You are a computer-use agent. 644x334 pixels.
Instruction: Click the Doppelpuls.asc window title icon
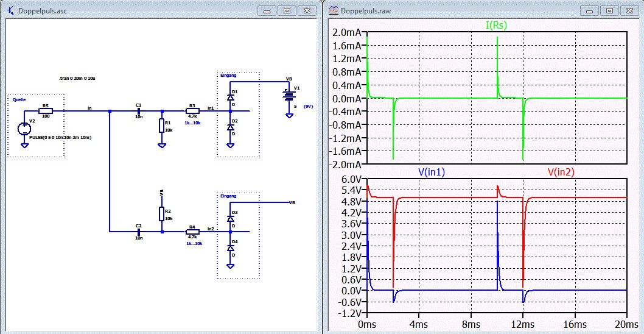click(x=10, y=10)
